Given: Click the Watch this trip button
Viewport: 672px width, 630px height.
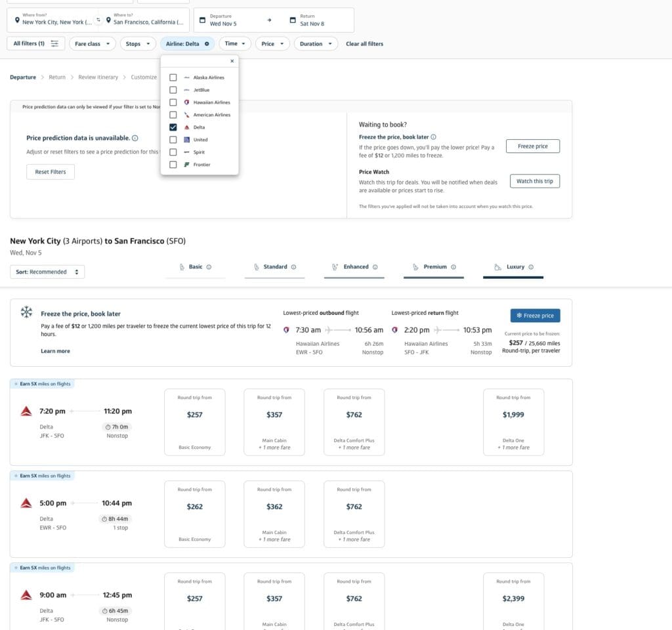Looking at the screenshot, I should point(535,181).
